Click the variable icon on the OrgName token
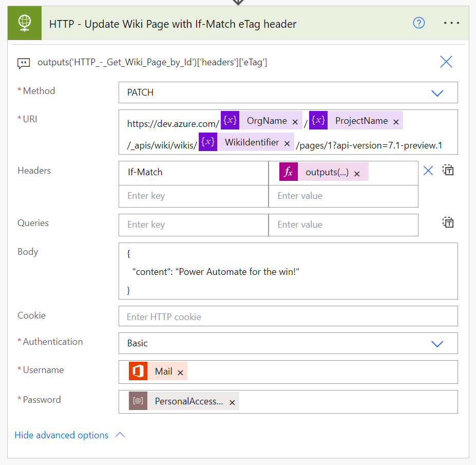Viewport: 476px width, 465px height. (230, 120)
